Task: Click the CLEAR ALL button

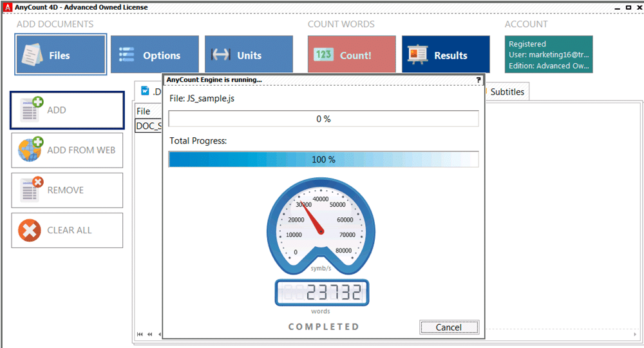Action: click(68, 230)
